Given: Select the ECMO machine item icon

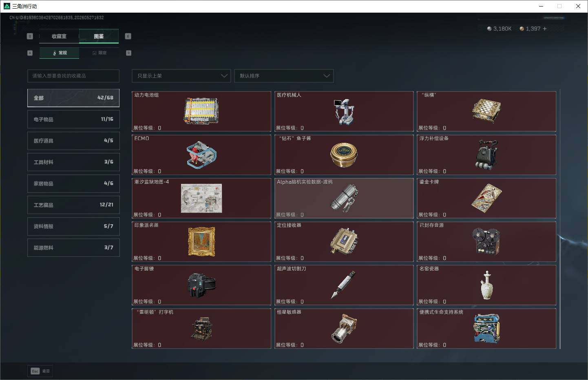Looking at the screenshot, I should point(201,155).
